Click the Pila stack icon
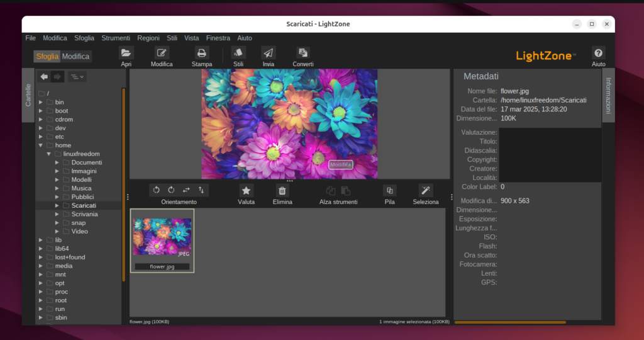 [390, 191]
